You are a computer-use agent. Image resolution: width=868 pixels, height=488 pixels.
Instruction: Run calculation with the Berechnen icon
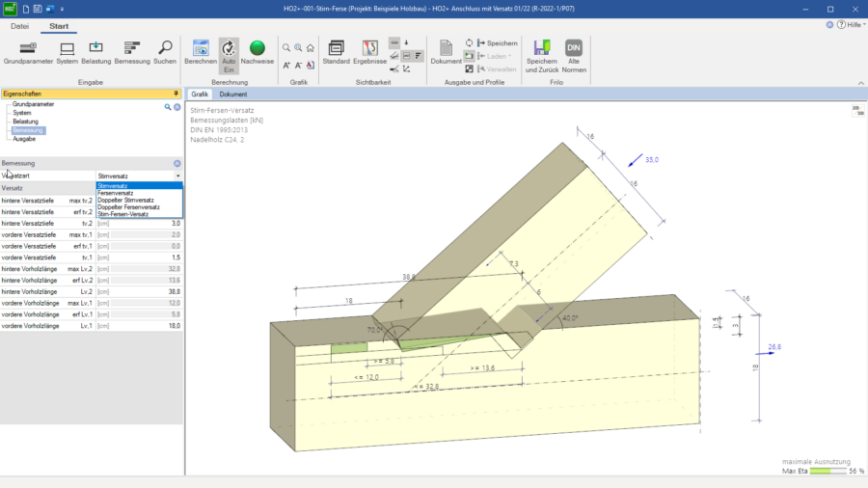201,51
